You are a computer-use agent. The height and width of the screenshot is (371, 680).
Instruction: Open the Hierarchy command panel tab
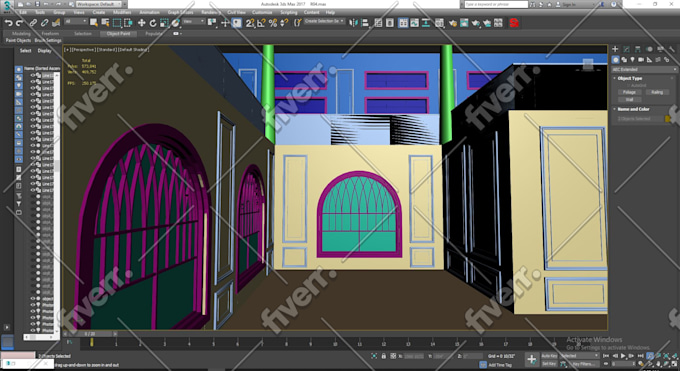(638, 49)
